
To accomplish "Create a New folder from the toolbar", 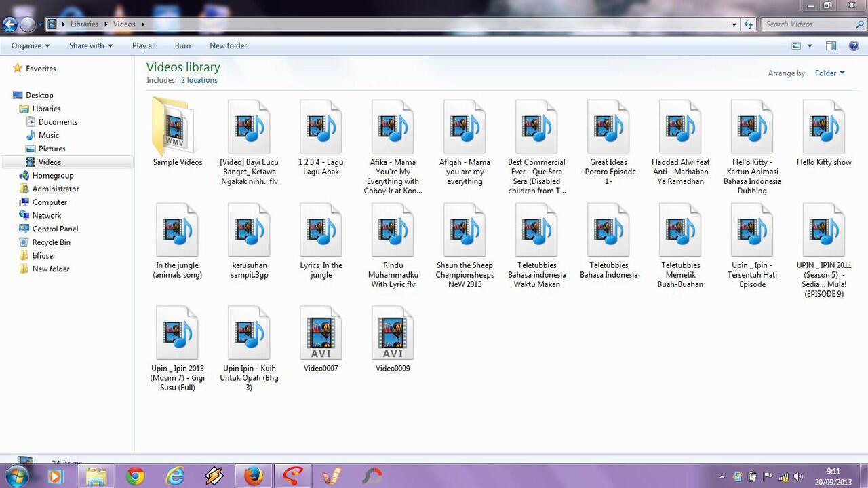I will [x=229, y=45].
